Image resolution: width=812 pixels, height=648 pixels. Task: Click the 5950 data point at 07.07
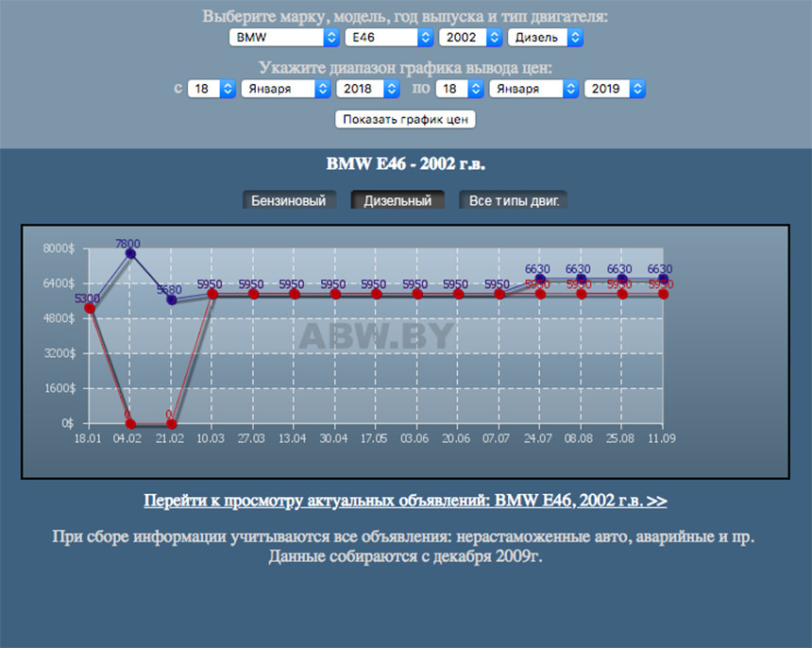click(499, 294)
